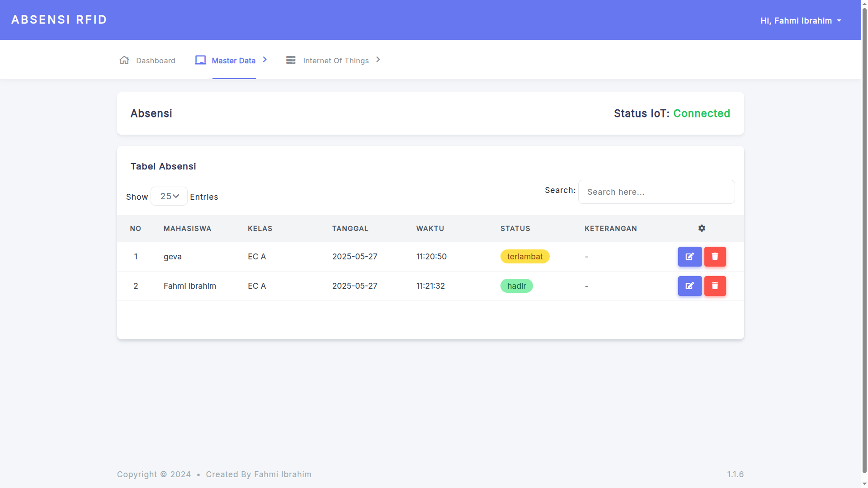Sort table by the Tanggal column header

[x=350, y=229]
